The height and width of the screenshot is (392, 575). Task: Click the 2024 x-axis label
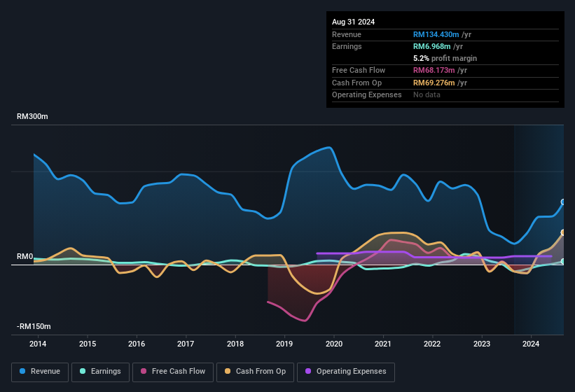point(531,344)
